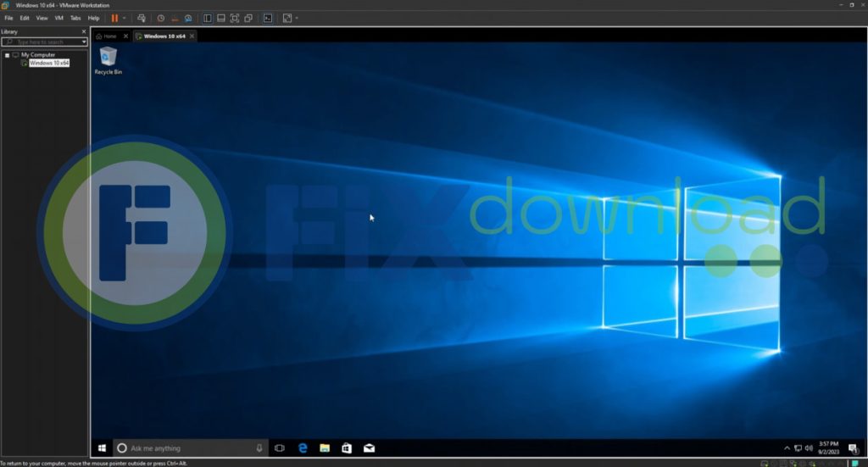The image size is (868, 467).
Task: Select Windows 10 x64 in library tree
Action: click(49, 63)
